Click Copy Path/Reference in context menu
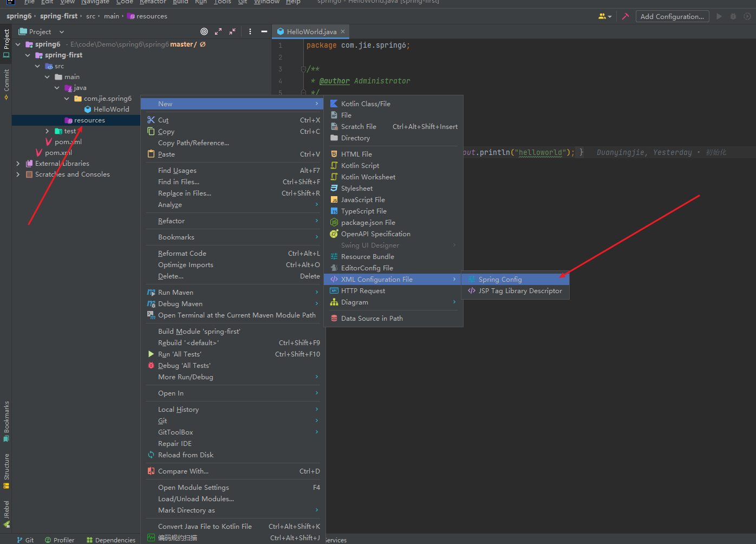Viewport: 756px width, 544px height. click(x=233, y=143)
